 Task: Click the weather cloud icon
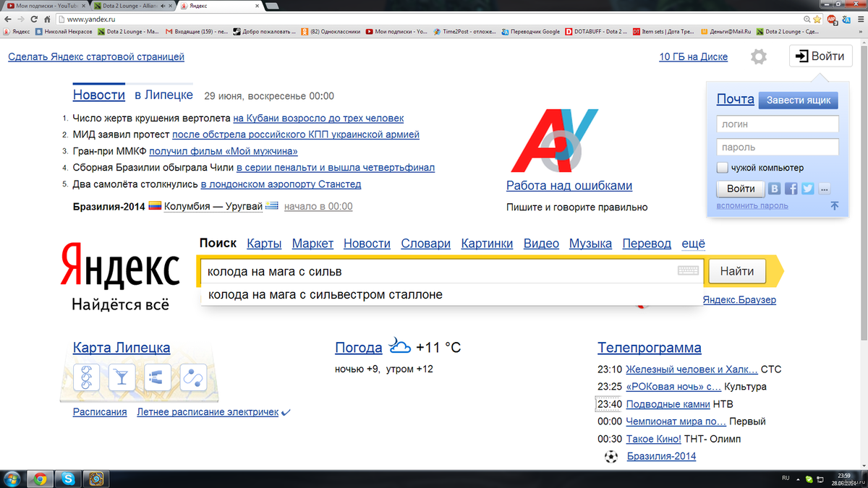(x=399, y=346)
